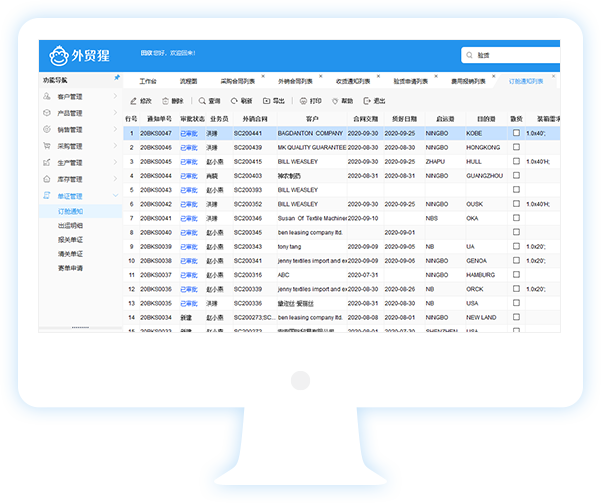Click the 生产管理 sidebar icon
The image size is (601, 503).
[47, 162]
